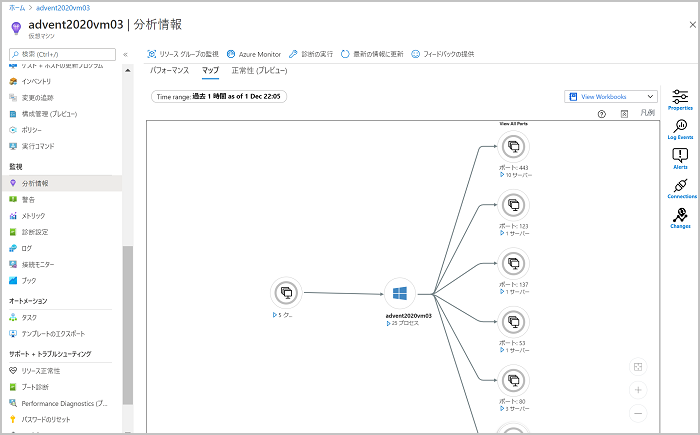Select the port 443 server group node
The image size is (700, 435).
(513, 146)
